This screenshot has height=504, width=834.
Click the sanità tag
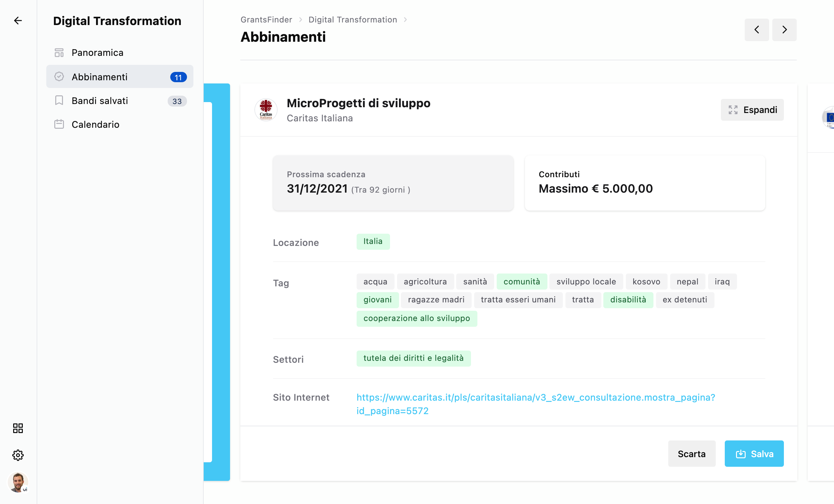click(475, 282)
